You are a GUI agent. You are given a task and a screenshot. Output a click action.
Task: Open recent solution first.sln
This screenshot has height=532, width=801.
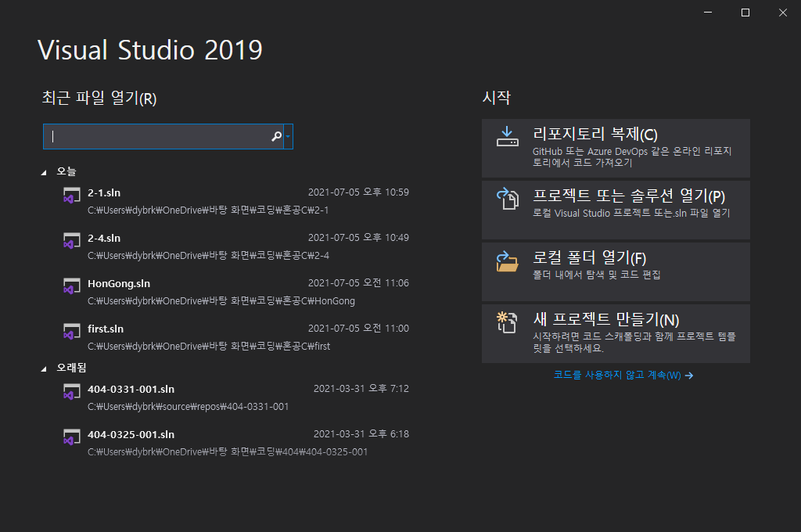pyautogui.click(x=235, y=337)
